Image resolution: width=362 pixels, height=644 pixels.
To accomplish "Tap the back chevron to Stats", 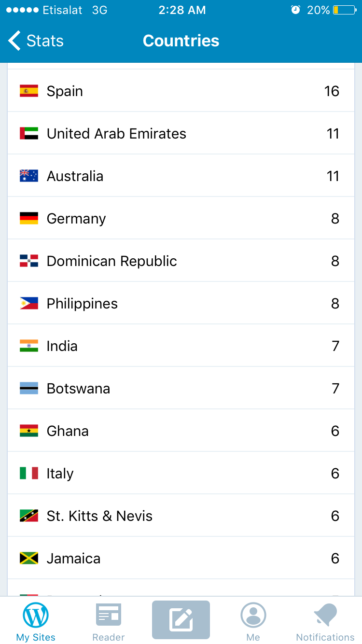I will coord(14,41).
